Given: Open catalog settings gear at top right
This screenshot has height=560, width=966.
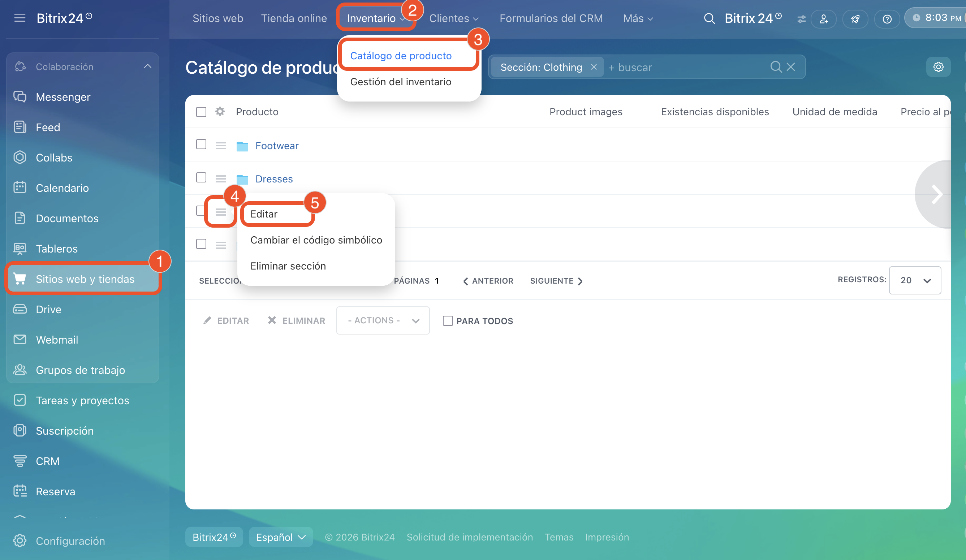Looking at the screenshot, I should coord(938,67).
